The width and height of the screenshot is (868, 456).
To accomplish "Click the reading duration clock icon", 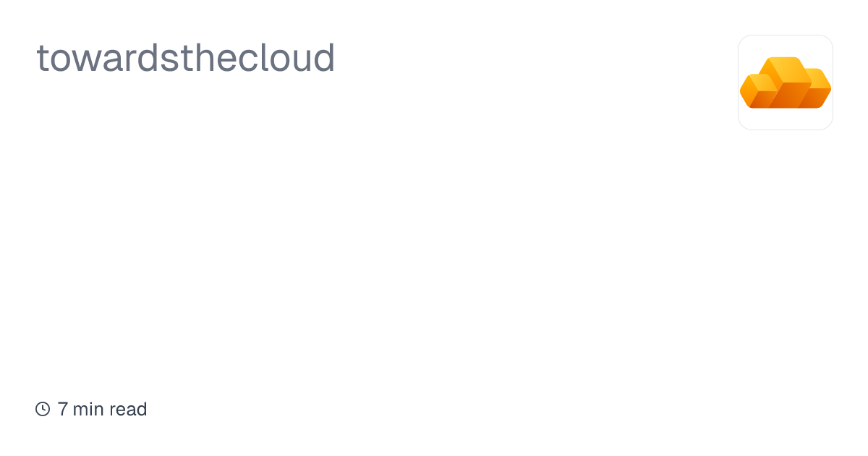I will 43,409.
